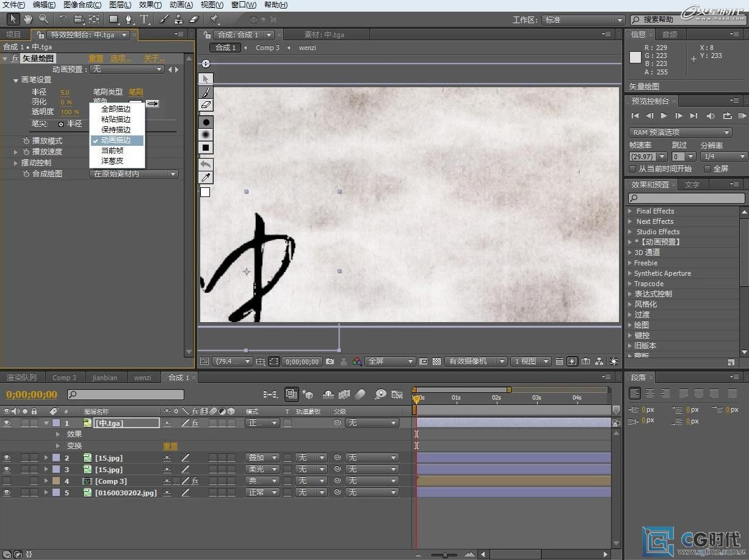
Task: Click 选项... link for 矢量绘图
Action: click(x=121, y=59)
